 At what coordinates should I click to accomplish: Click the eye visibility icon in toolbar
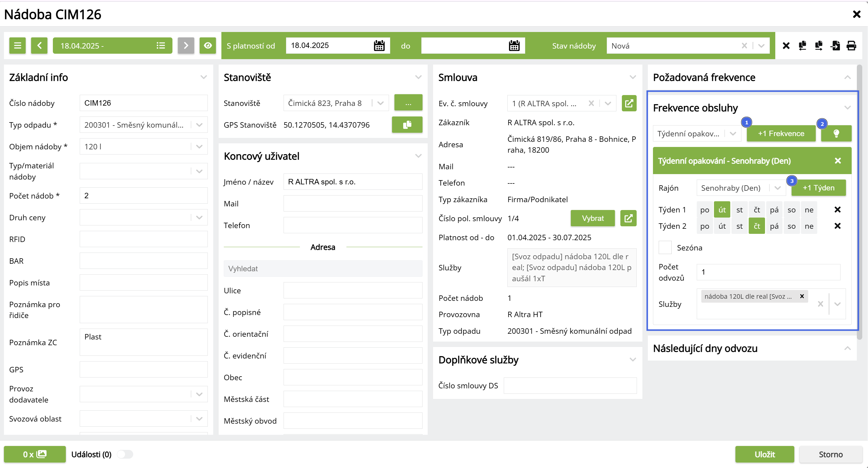(207, 46)
